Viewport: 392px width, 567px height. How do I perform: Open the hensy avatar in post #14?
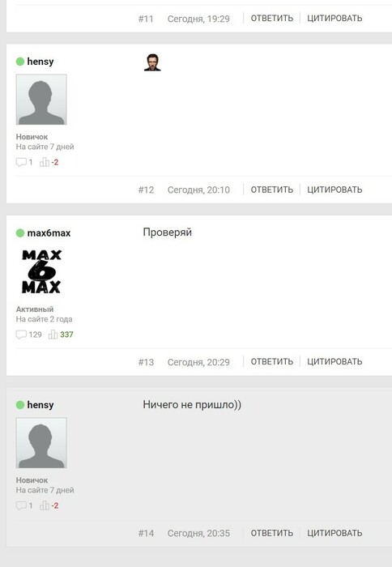[x=41, y=443]
